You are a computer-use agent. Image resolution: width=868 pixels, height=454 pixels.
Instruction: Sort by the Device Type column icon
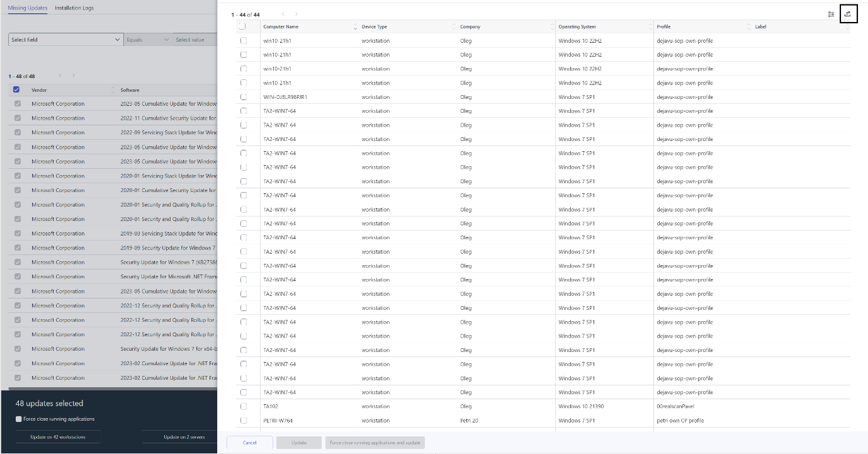[454, 27]
